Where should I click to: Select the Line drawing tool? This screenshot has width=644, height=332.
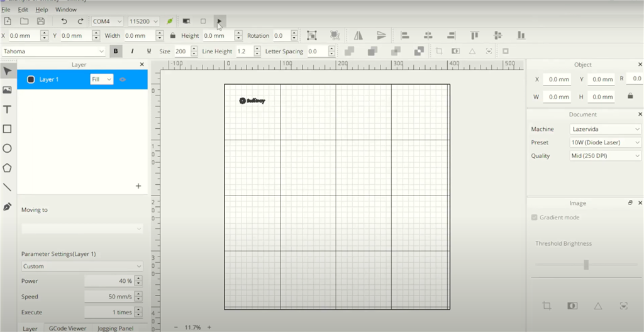(8, 187)
